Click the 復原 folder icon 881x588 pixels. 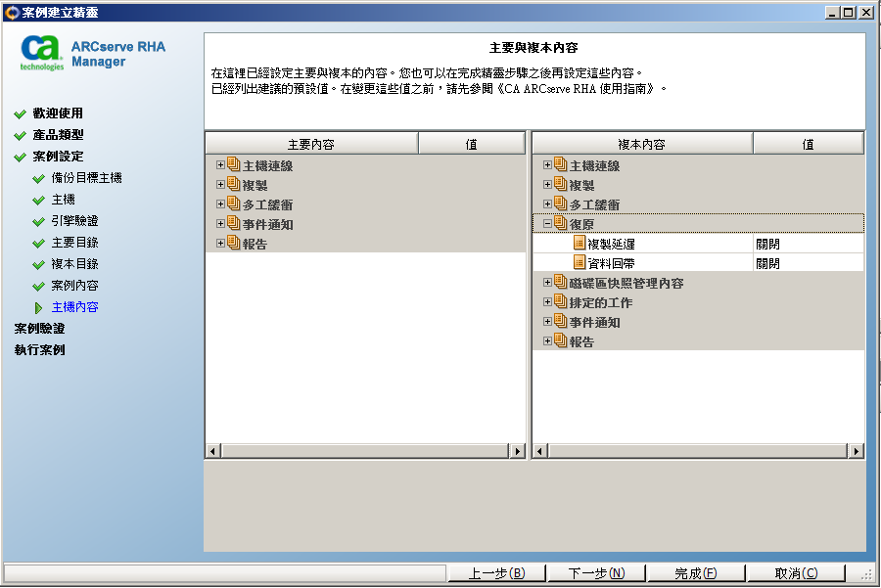[561, 223]
